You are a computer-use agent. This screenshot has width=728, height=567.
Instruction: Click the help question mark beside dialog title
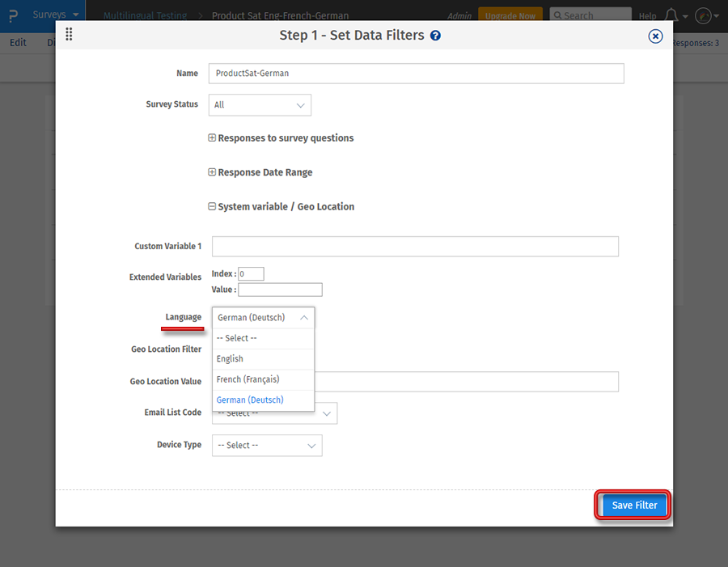pos(436,35)
